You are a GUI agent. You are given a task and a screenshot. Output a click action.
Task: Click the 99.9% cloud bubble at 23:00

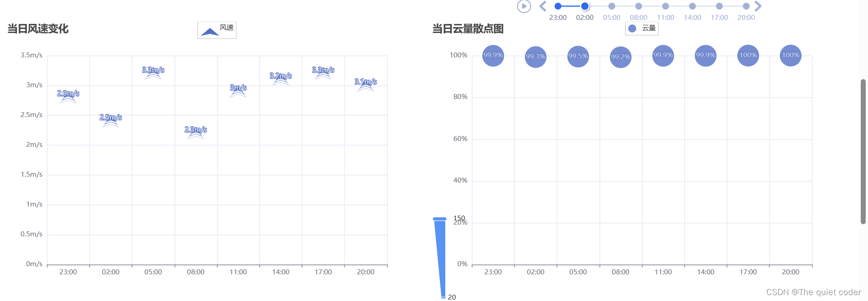coord(493,56)
